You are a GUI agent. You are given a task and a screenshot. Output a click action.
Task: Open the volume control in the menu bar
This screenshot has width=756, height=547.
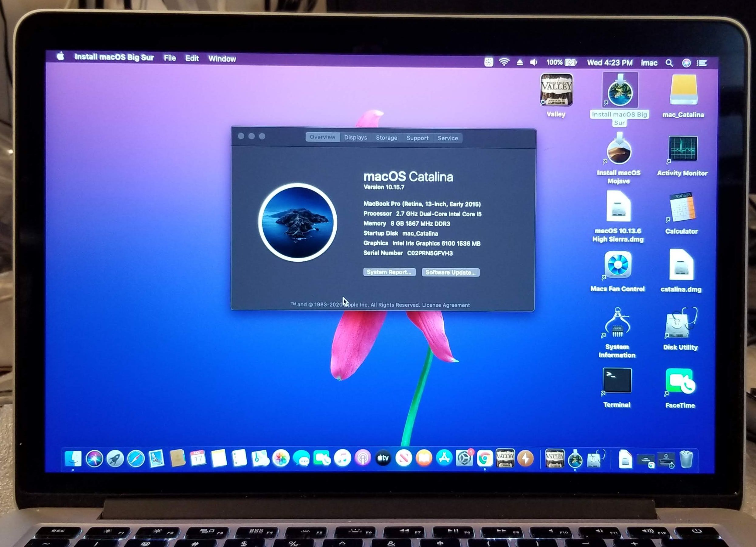533,62
